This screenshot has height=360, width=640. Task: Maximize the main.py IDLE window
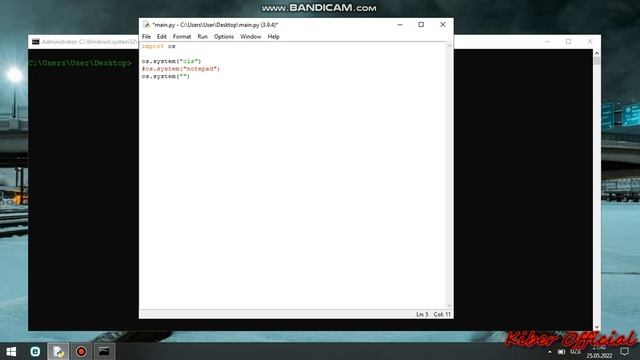[421, 24]
